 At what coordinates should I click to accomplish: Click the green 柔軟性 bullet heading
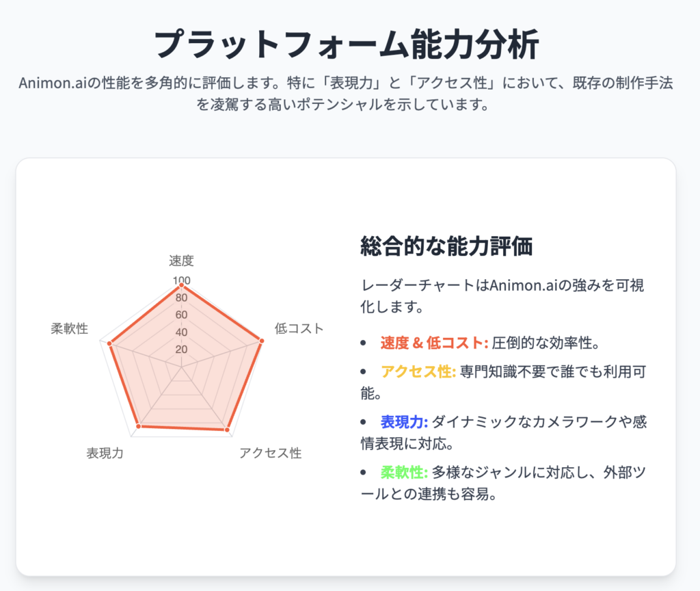click(404, 472)
